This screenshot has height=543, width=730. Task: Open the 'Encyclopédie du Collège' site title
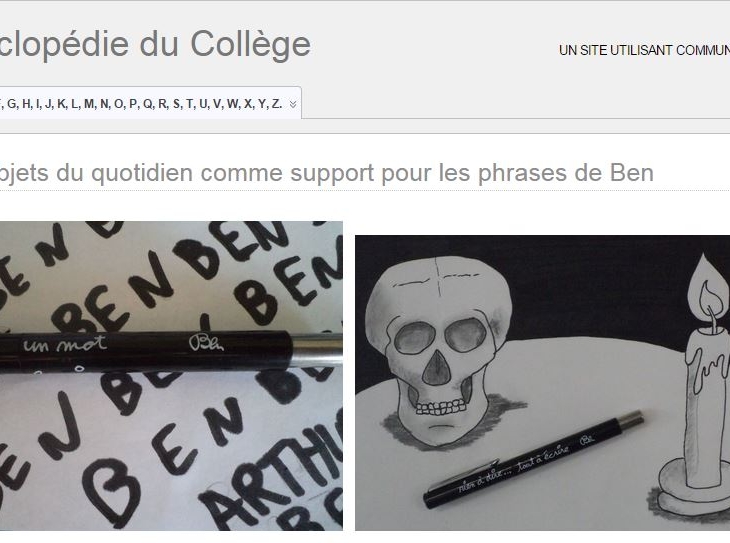(155, 44)
